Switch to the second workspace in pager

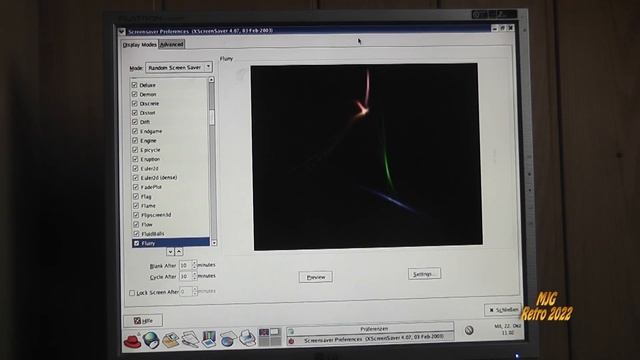click(x=275, y=332)
